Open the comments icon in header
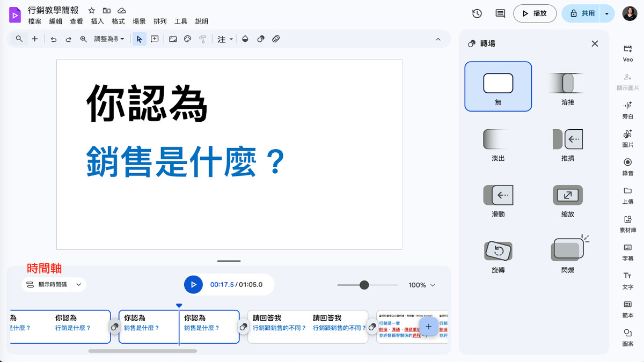This screenshot has height=362, width=644. (x=500, y=13)
